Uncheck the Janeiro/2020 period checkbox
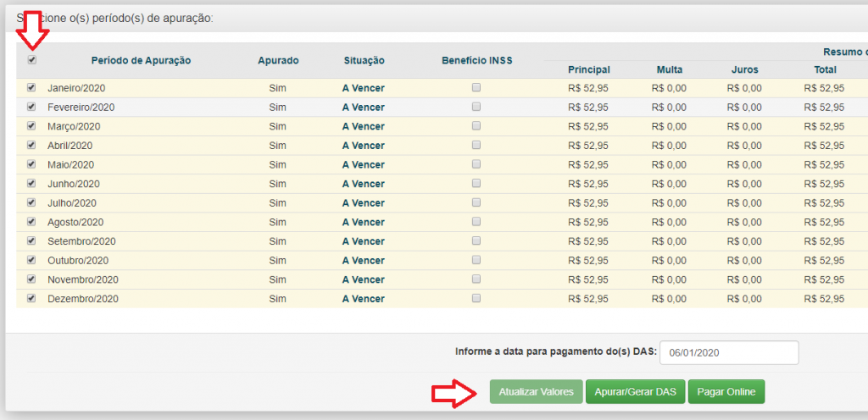868x420 pixels. pos(32,87)
